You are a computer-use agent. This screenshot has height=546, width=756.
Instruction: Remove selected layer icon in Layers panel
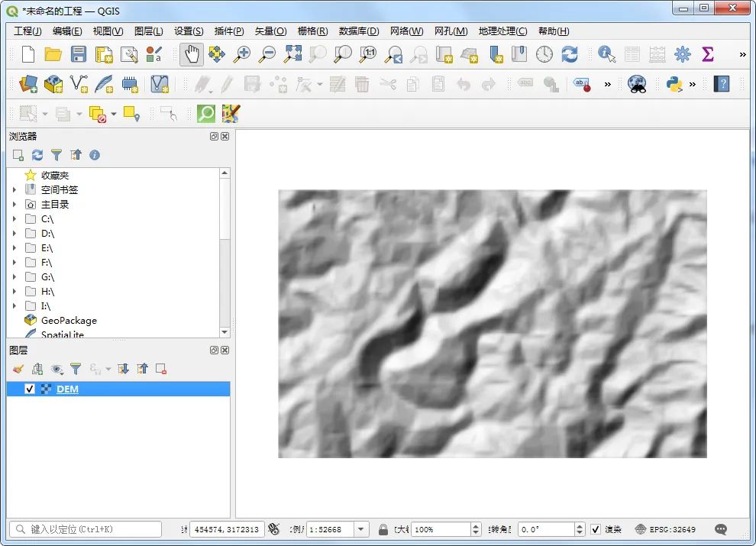161,369
